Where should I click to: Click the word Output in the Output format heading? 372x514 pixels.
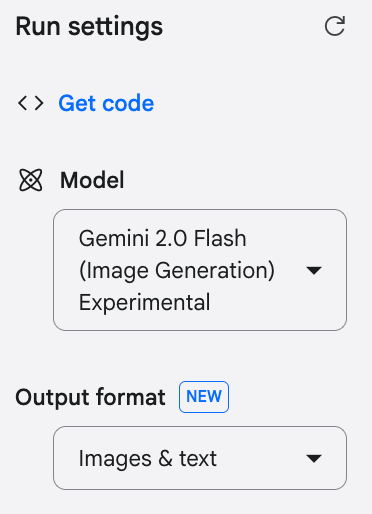tap(52, 397)
